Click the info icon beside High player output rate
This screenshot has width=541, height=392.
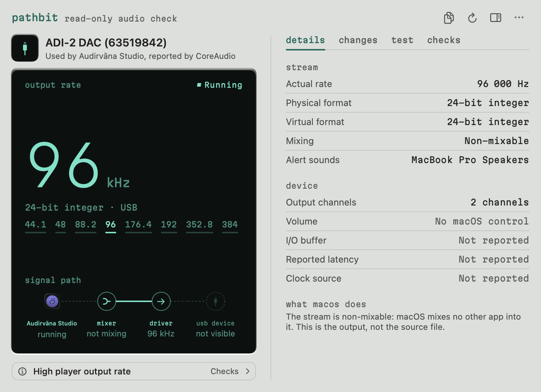[x=22, y=372]
